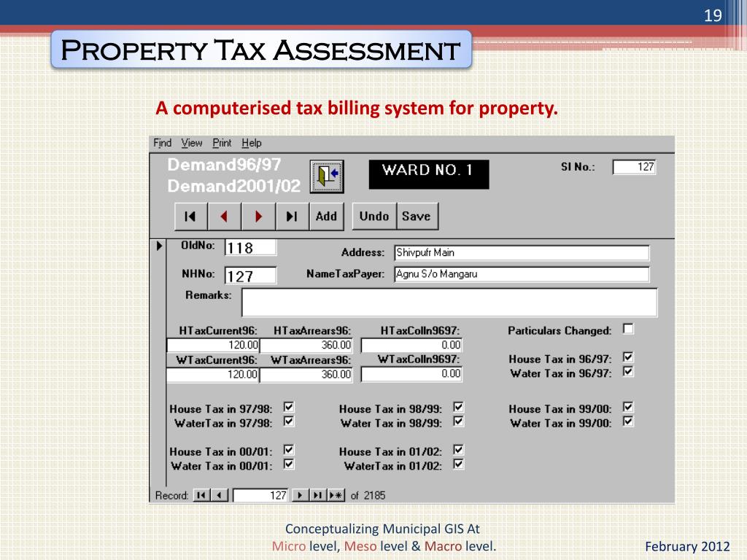Click the red next record arrow
The height and width of the screenshot is (560, 747).
pyautogui.click(x=259, y=217)
